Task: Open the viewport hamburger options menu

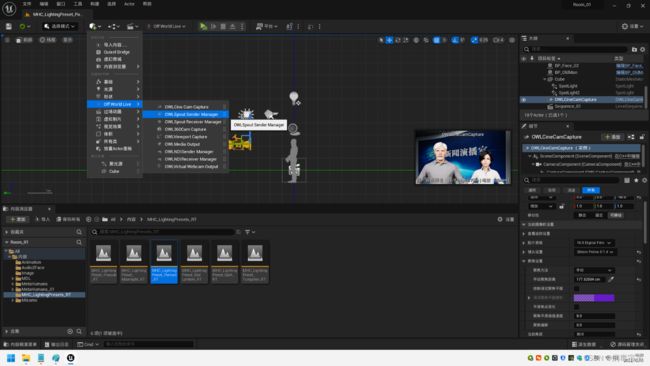Action: click(7, 40)
